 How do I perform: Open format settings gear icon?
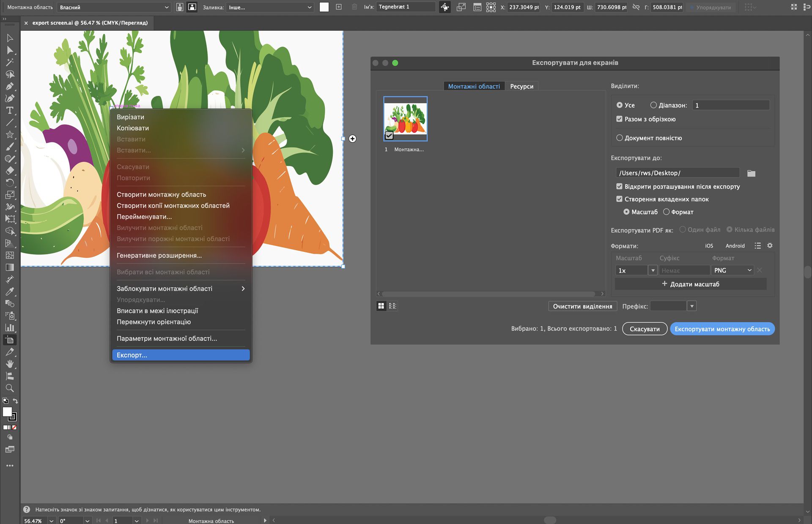click(x=770, y=246)
